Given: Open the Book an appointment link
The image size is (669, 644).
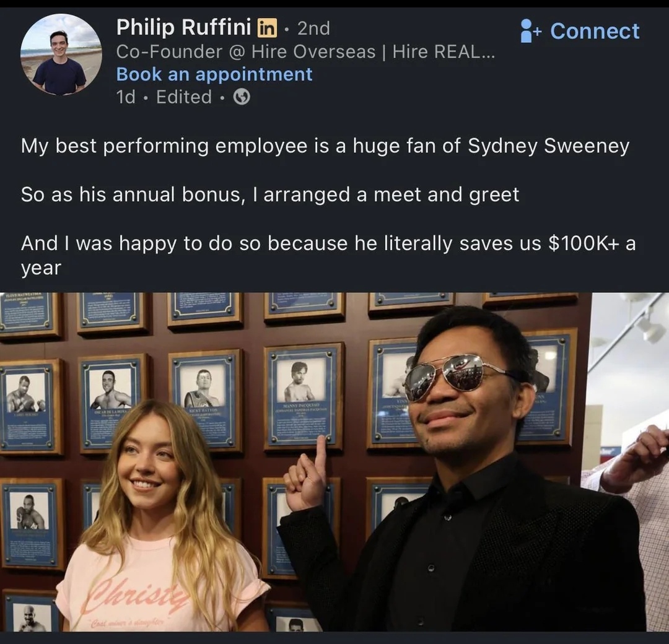Looking at the screenshot, I should (214, 74).
